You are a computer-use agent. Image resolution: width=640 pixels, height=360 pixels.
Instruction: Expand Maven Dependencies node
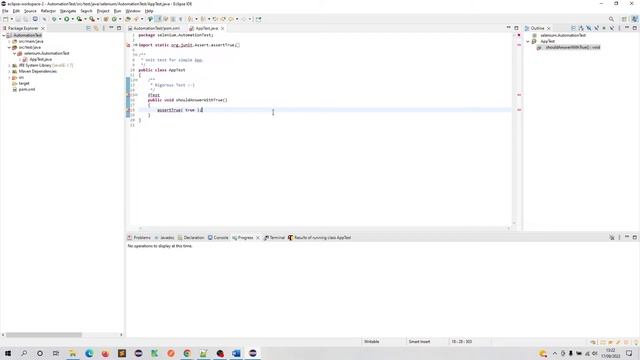[x=9, y=71]
